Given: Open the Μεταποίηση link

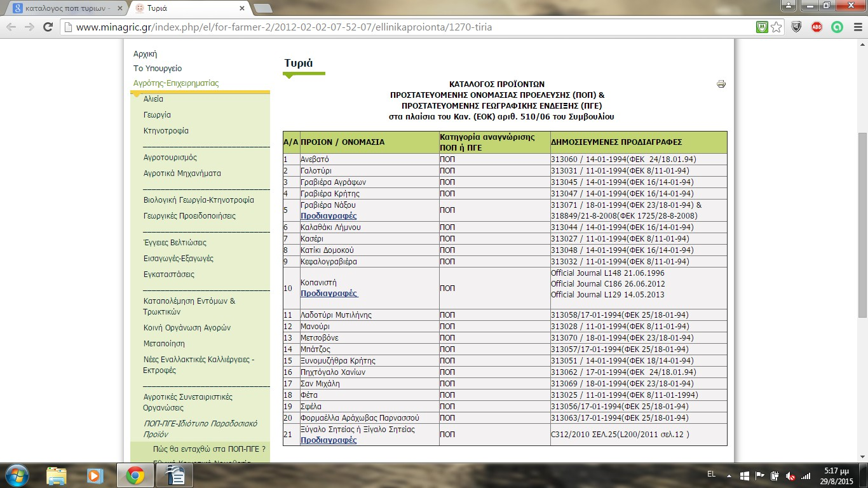Looking at the screenshot, I should [164, 344].
